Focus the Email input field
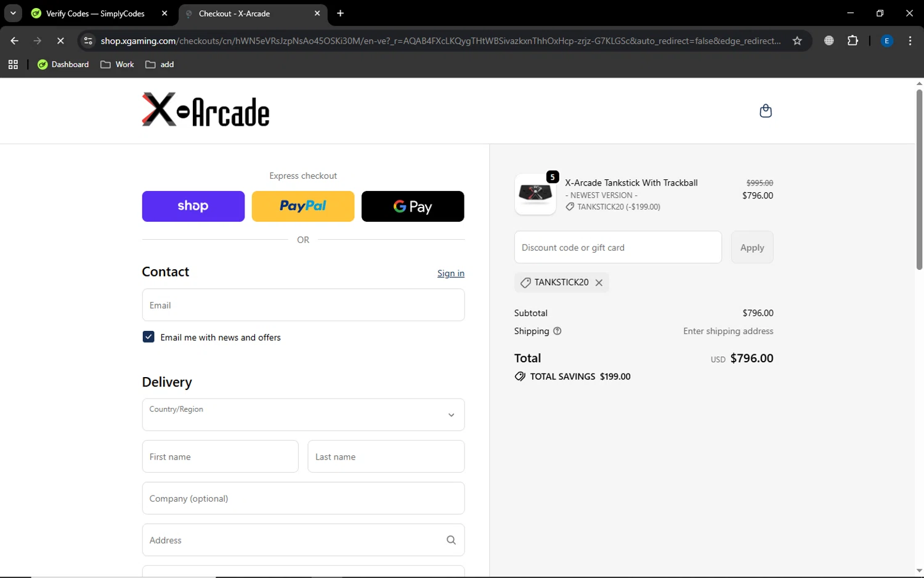Screen dimensions: 924x578 tap(303, 305)
